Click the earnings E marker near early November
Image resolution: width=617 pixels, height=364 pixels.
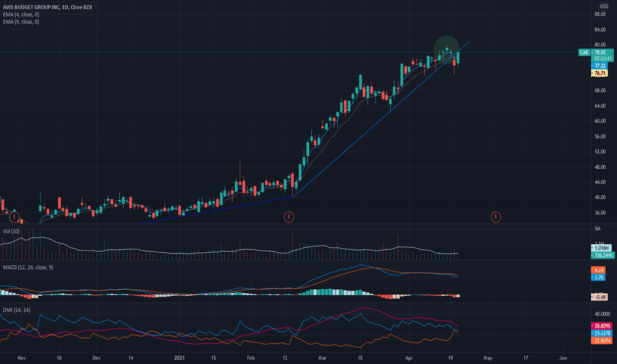click(x=14, y=217)
